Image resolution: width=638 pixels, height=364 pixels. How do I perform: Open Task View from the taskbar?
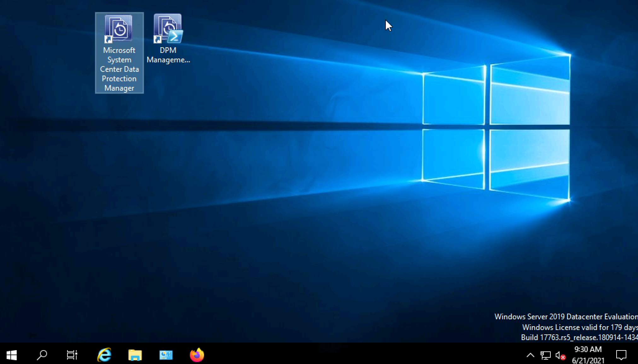coord(72,355)
